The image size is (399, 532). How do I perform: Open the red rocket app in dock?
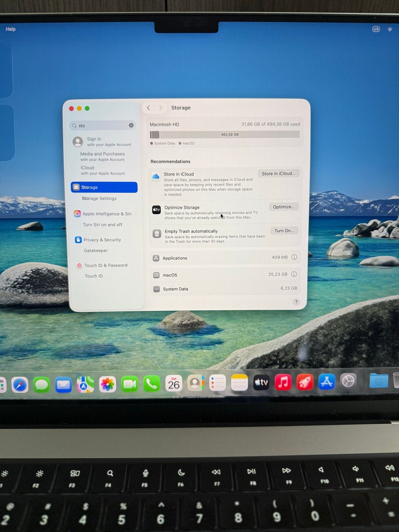pyautogui.click(x=305, y=382)
